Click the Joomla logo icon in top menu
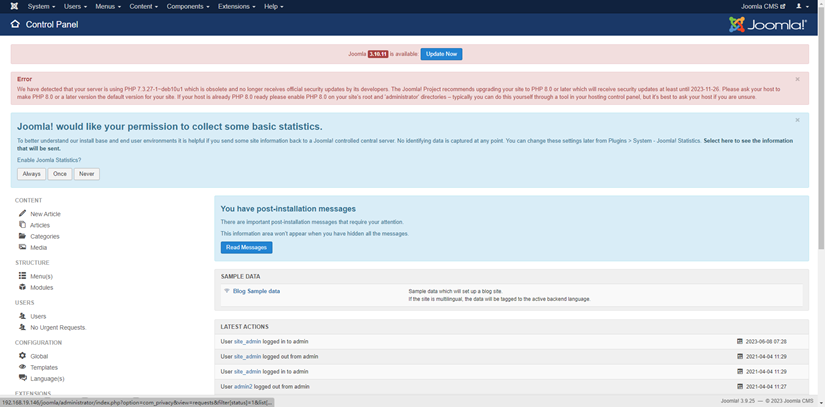The width and height of the screenshot is (825, 407). [x=14, y=6]
